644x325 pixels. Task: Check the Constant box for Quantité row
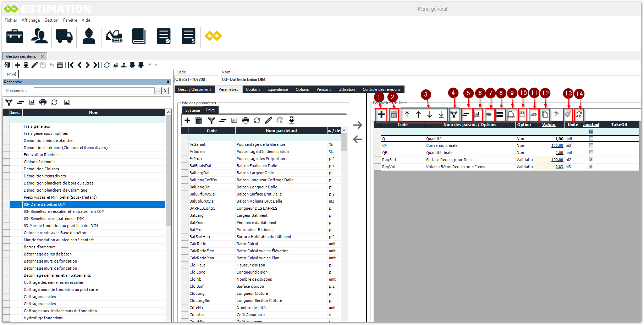click(x=591, y=139)
